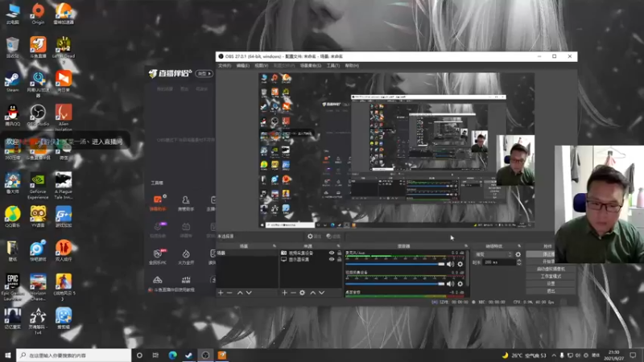The image size is (644, 362).
Task: Click 启动虚拟摄像机 button in OBS controls
Action: coord(551,269)
